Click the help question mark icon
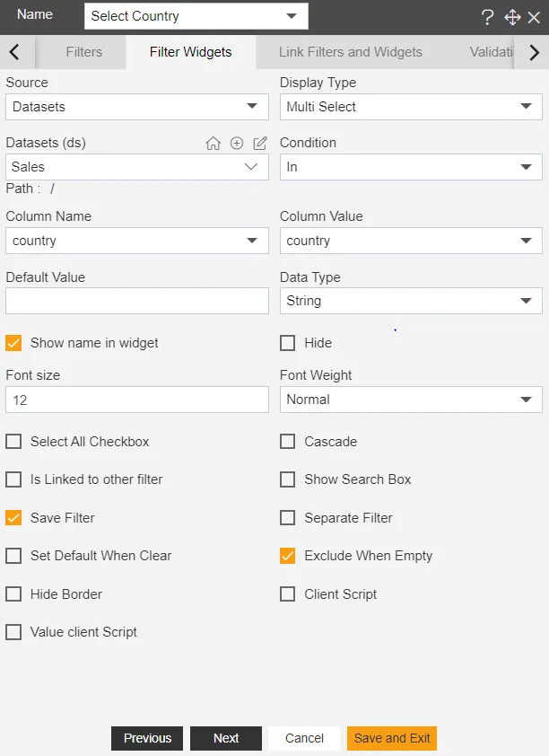 click(488, 17)
